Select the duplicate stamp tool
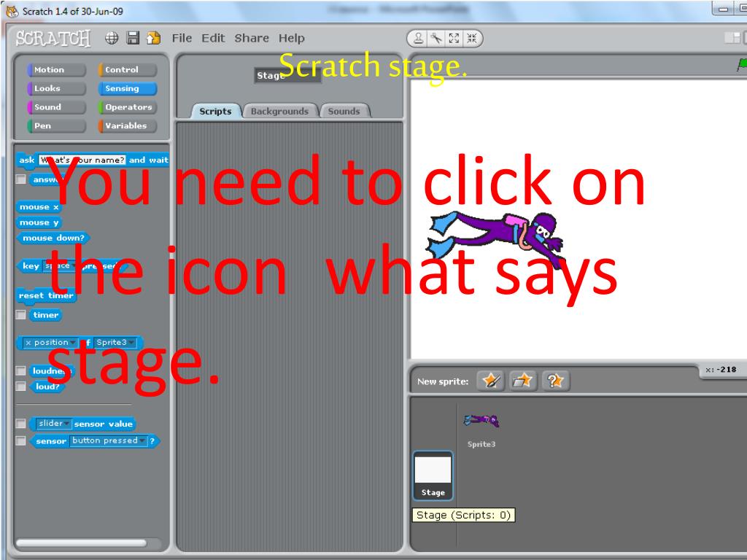 (418, 38)
